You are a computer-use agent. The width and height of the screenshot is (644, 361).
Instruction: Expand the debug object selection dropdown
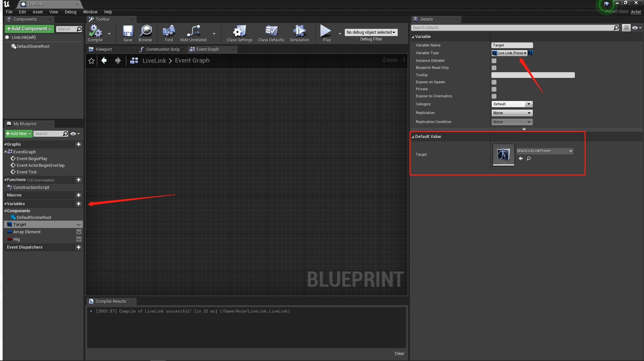pyautogui.click(x=371, y=32)
